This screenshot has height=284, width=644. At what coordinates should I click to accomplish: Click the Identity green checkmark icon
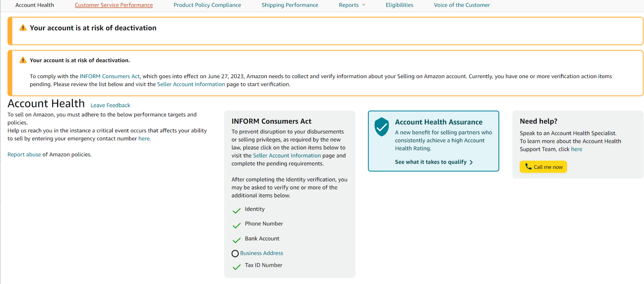coord(236,210)
